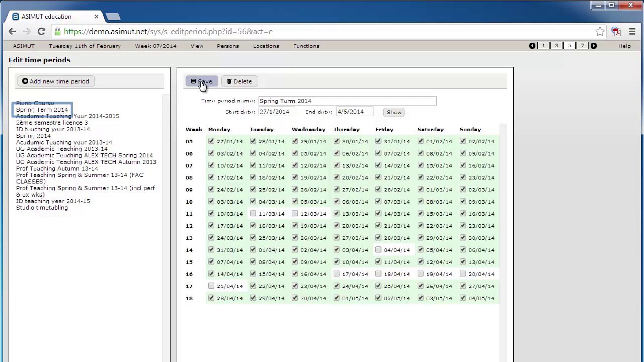Screen dimensions: 644x362
Task: Close the ASIMUT education tab
Action: 97,17
